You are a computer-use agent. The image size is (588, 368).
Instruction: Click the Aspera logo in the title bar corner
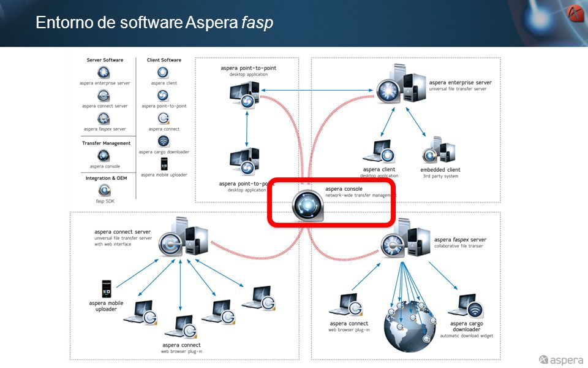pyautogui.click(x=576, y=14)
